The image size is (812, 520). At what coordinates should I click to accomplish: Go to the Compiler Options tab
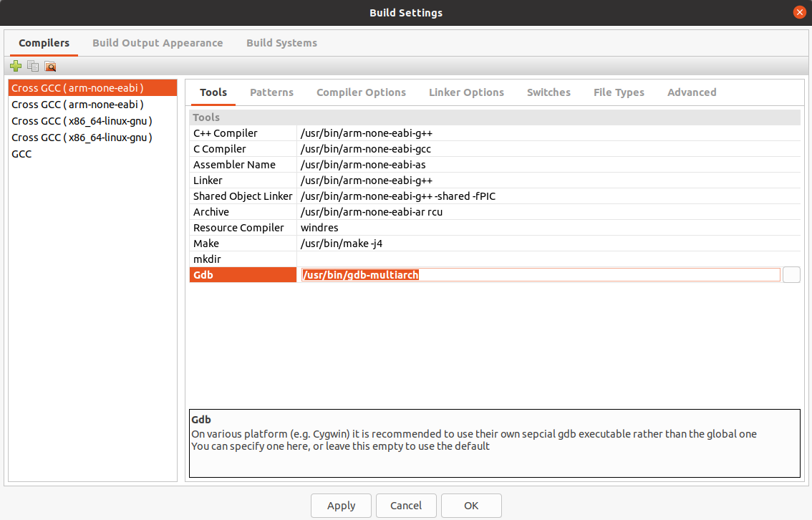coord(361,92)
